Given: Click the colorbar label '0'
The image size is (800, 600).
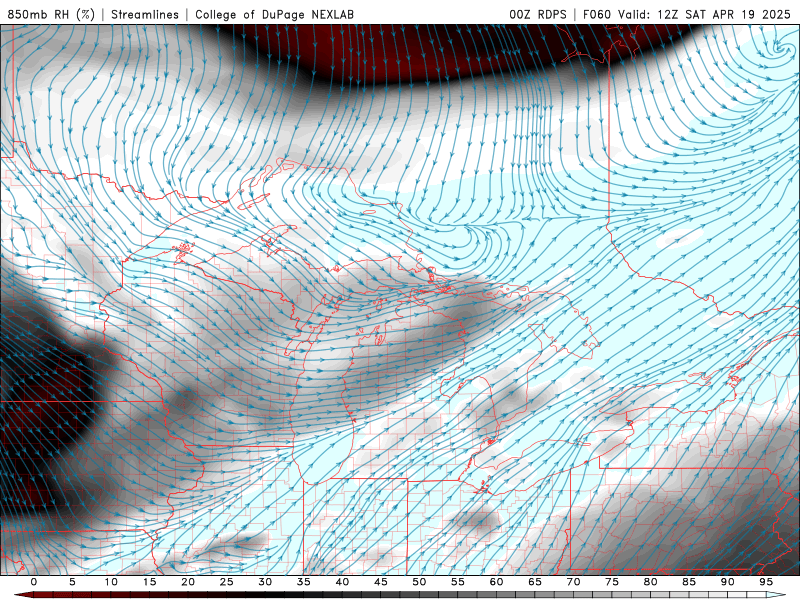Looking at the screenshot, I should 34,582.
